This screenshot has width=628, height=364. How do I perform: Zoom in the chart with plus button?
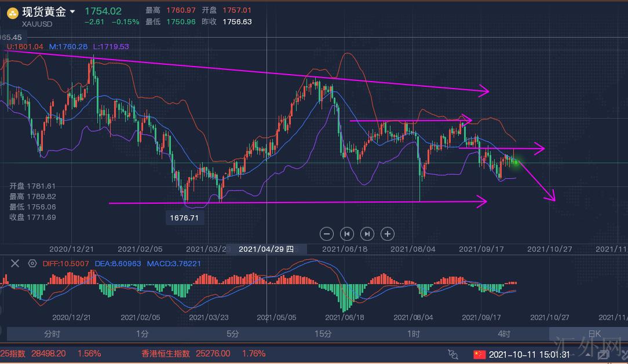click(x=387, y=234)
